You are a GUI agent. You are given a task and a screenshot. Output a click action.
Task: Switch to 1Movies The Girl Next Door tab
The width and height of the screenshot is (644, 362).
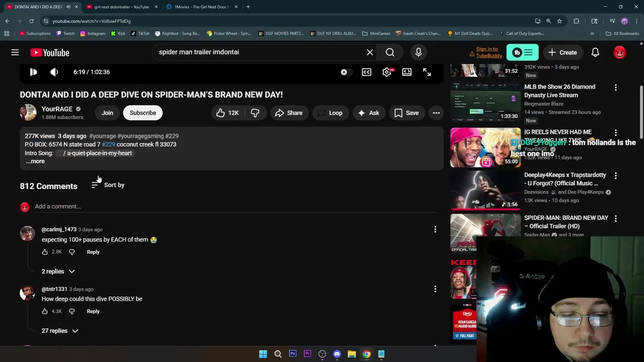(x=201, y=7)
